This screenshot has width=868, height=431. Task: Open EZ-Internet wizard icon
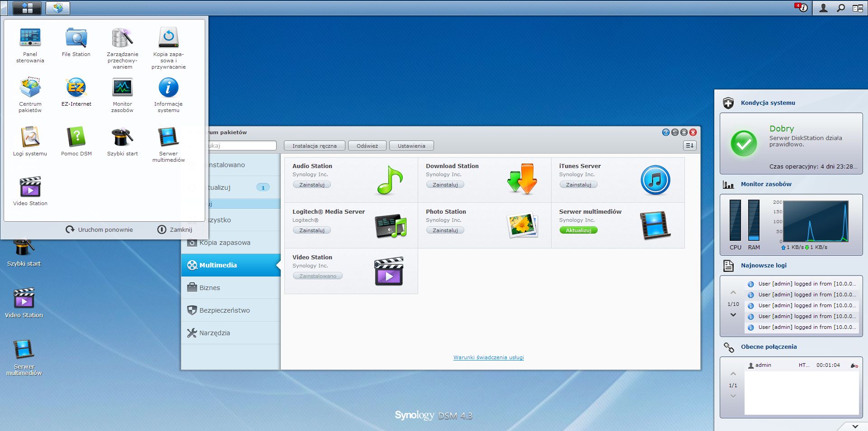tap(76, 92)
